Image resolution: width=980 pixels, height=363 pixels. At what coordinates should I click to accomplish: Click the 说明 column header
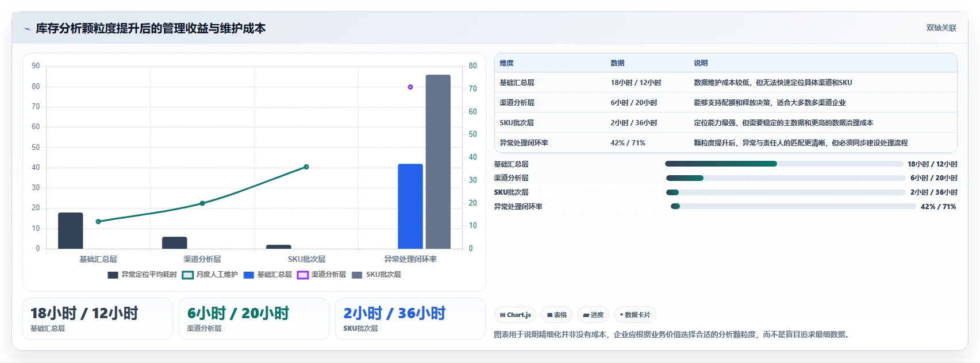coord(701,63)
